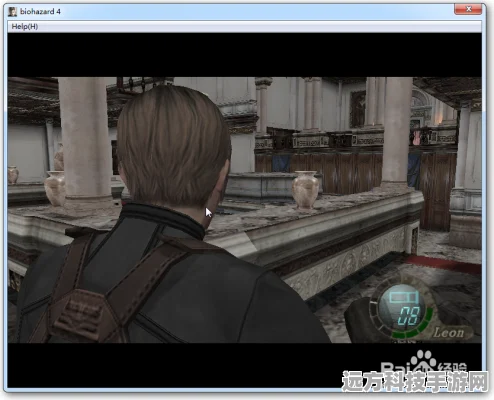This screenshot has width=494, height=400.
Task: Click the large left stone column
Action: [x=85, y=140]
